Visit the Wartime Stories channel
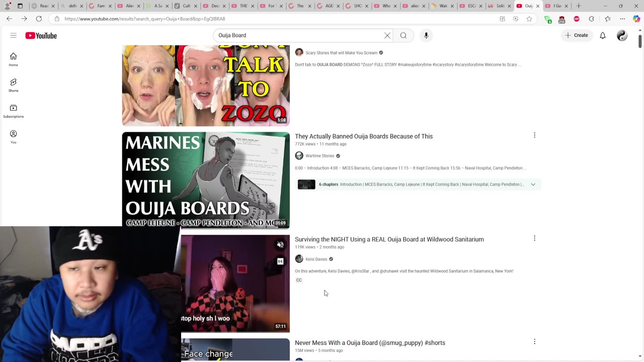This screenshot has width=644, height=362. click(x=320, y=156)
